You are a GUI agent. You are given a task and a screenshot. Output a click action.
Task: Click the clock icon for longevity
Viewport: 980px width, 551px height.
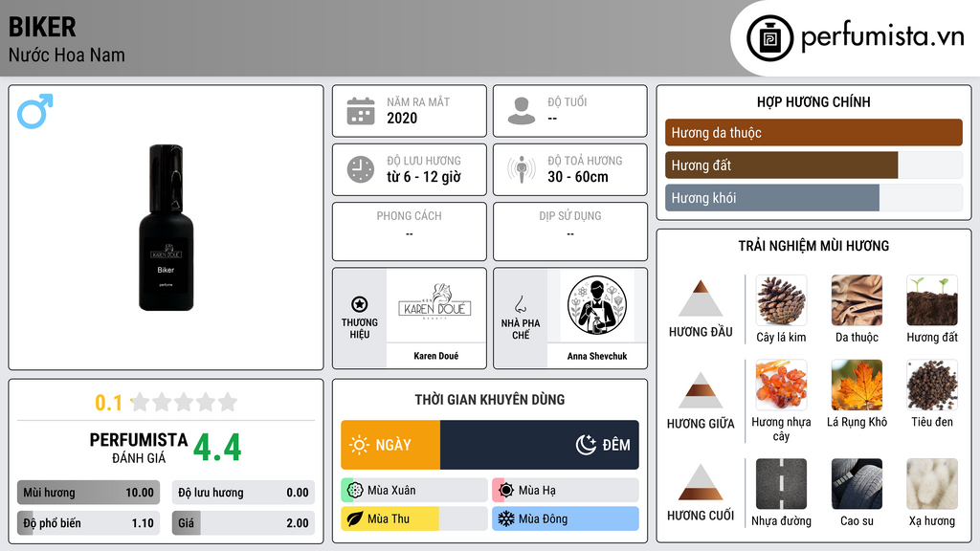(x=361, y=169)
